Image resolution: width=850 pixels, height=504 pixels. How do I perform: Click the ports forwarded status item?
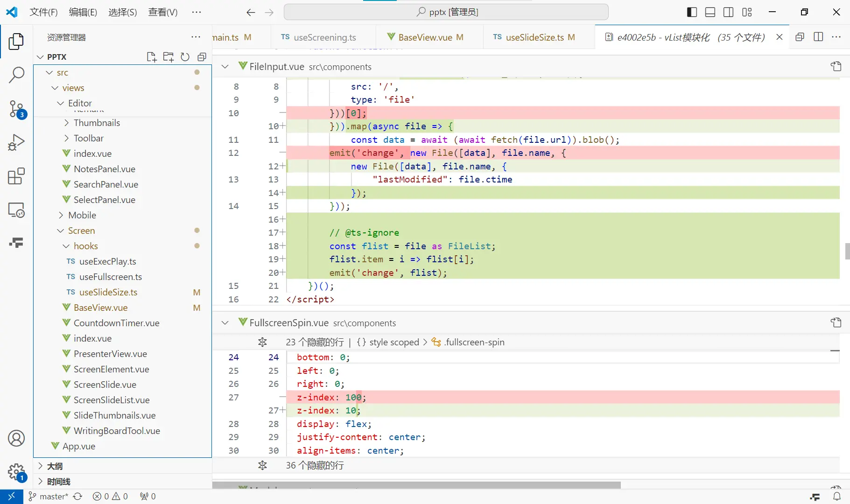pyautogui.click(x=148, y=497)
